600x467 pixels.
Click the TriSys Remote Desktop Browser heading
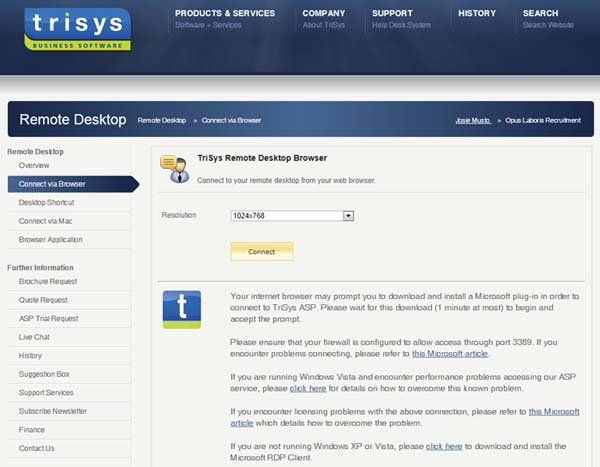[x=262, y=158]
